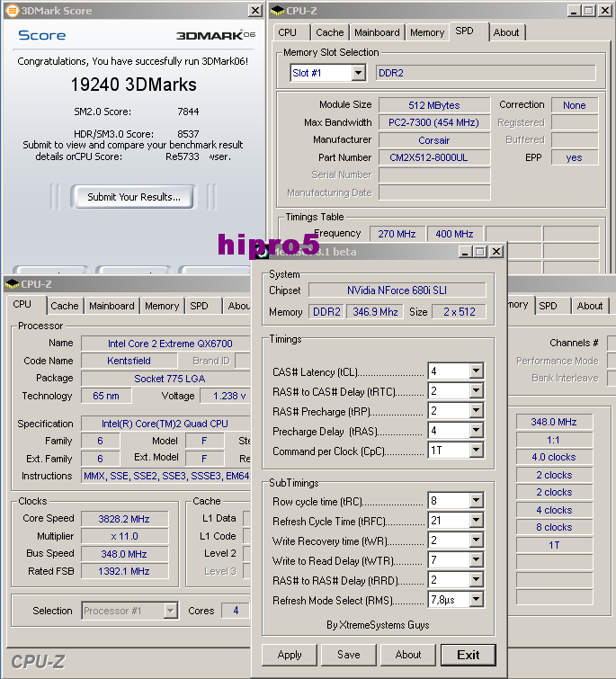Click the Chipset field NVidia NForce 680i SLI
Viewport: 616px width, 679px height.
click(x=397, y=290)
